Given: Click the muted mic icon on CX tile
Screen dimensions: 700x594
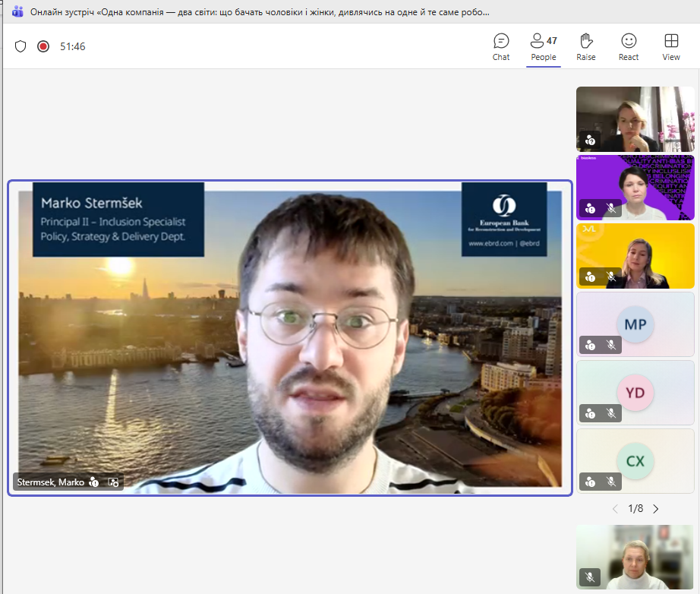Looking at the screenshot, I should (610, 482).
